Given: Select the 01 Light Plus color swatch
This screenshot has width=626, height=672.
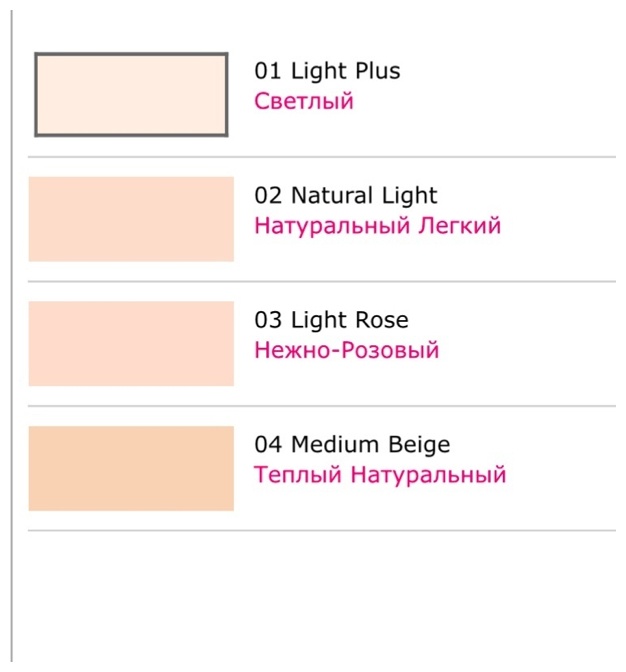Looking at the screenshot, I should pos(131,95).
